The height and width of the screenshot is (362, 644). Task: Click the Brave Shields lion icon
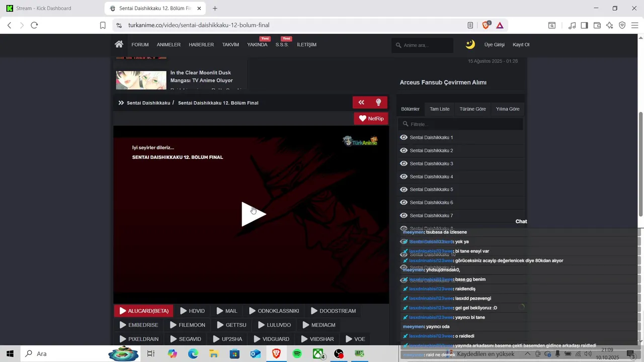click(487, 25)
